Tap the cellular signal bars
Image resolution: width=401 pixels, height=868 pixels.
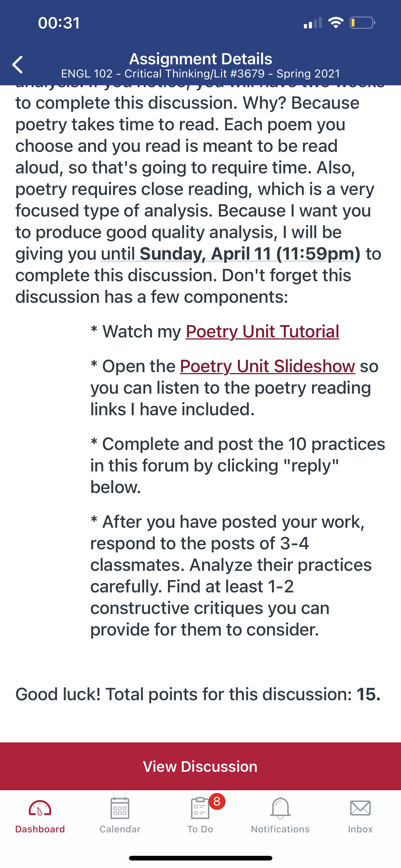click(313, 23)
